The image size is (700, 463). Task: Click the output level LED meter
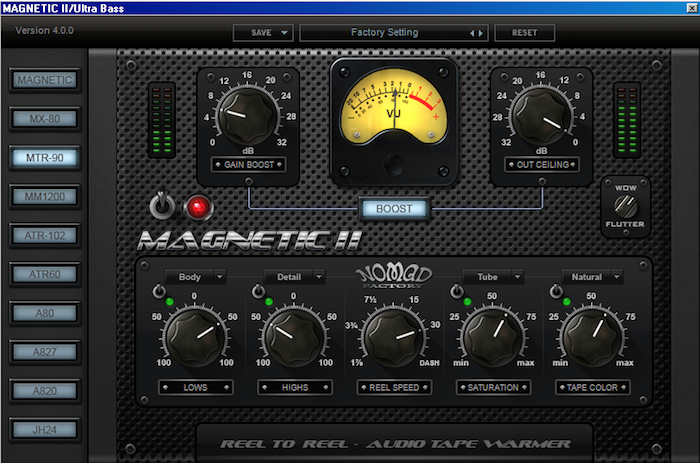627,120
